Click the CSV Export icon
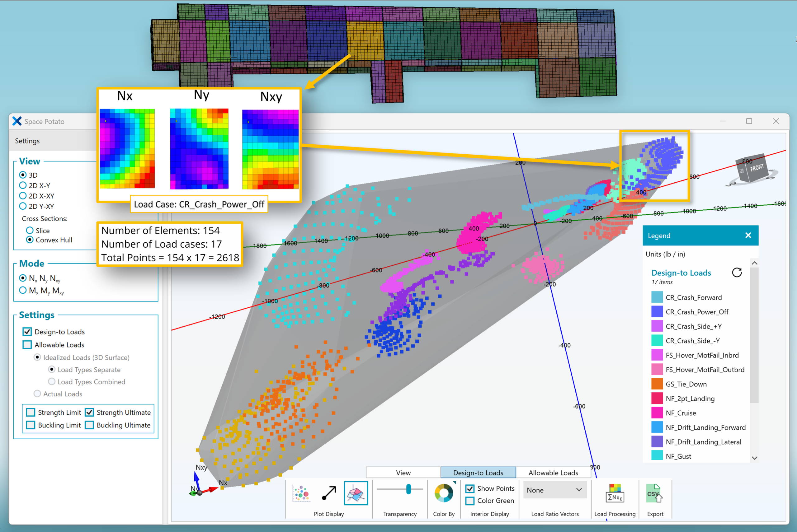 point(655,493)
